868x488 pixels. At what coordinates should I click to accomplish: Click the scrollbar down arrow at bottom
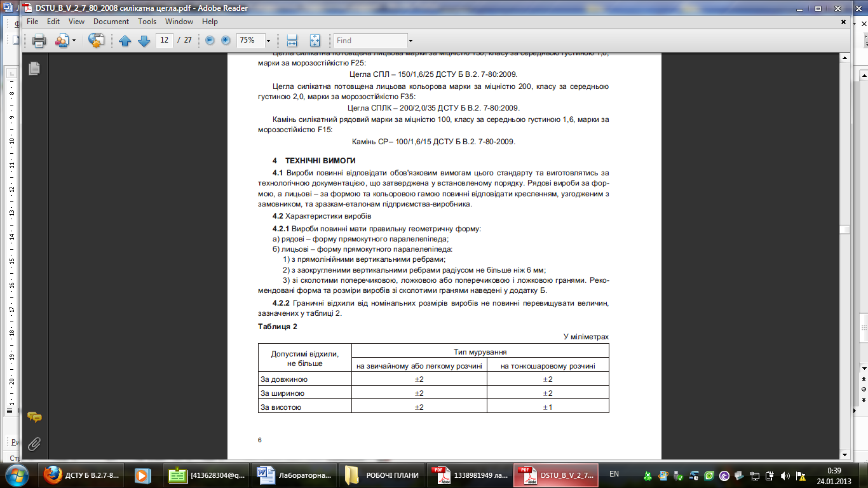(x=845, y=455)
